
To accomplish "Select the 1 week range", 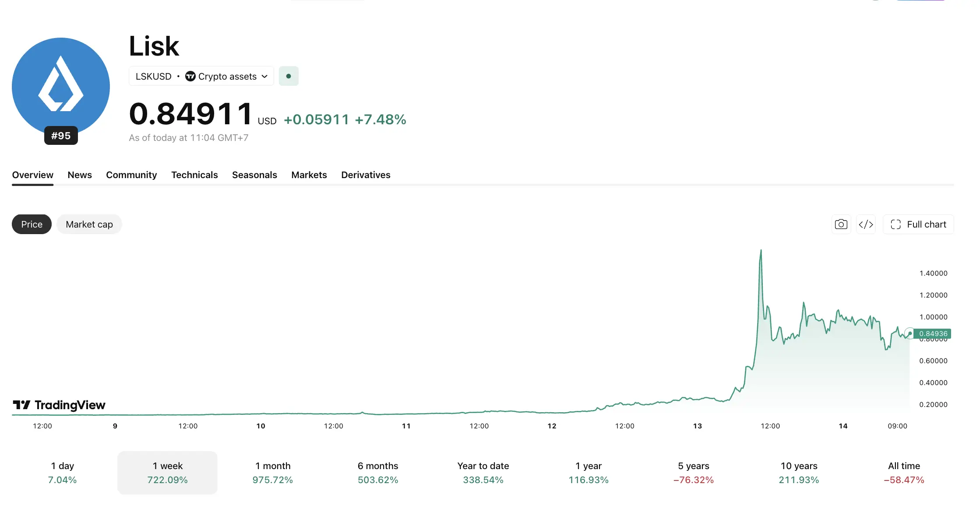I will point(167,473).
